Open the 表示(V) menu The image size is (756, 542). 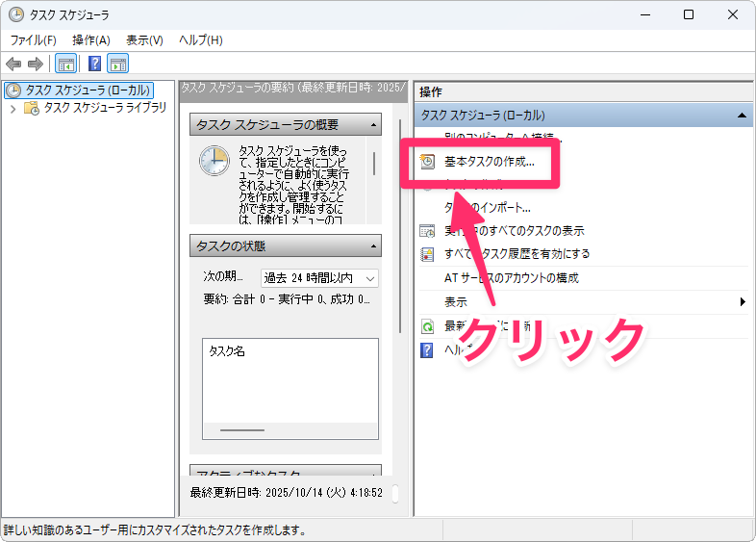pos(145,39)
